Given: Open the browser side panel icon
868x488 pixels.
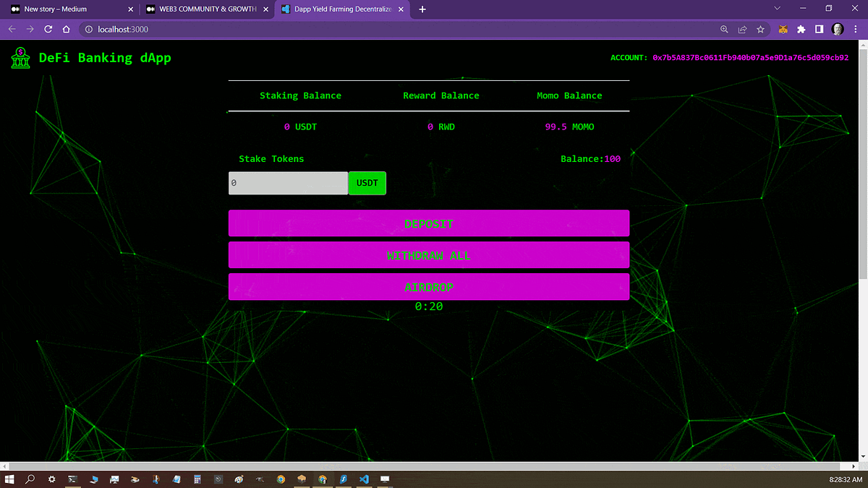Looking at the screenshot, I should coord(819,29).
